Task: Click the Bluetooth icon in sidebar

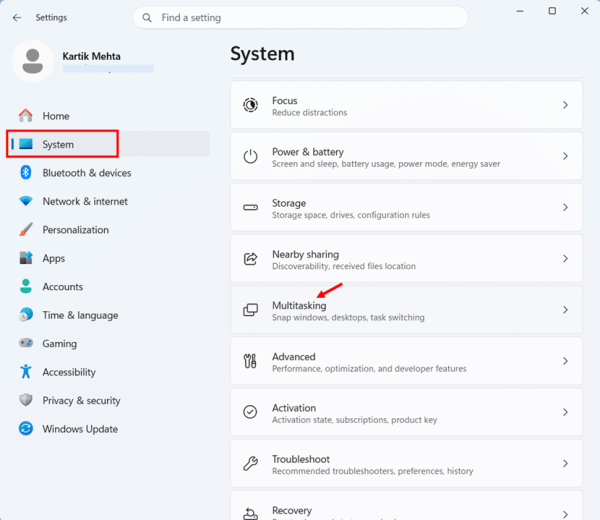Action: [x=26, y=173]
